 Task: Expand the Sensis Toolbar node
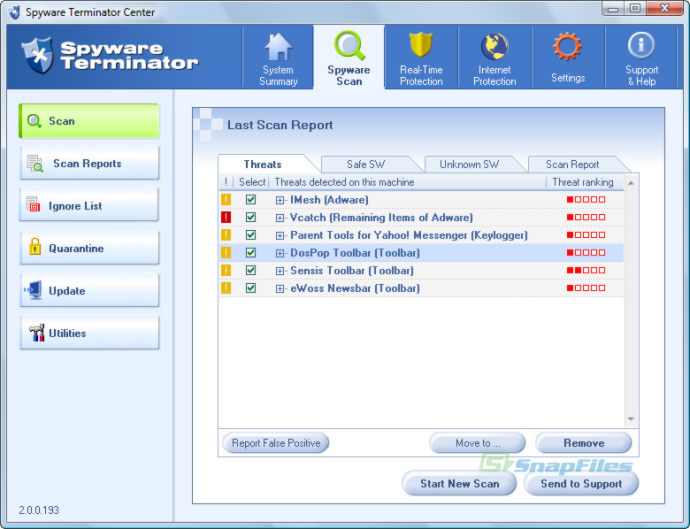coord(280,271)
